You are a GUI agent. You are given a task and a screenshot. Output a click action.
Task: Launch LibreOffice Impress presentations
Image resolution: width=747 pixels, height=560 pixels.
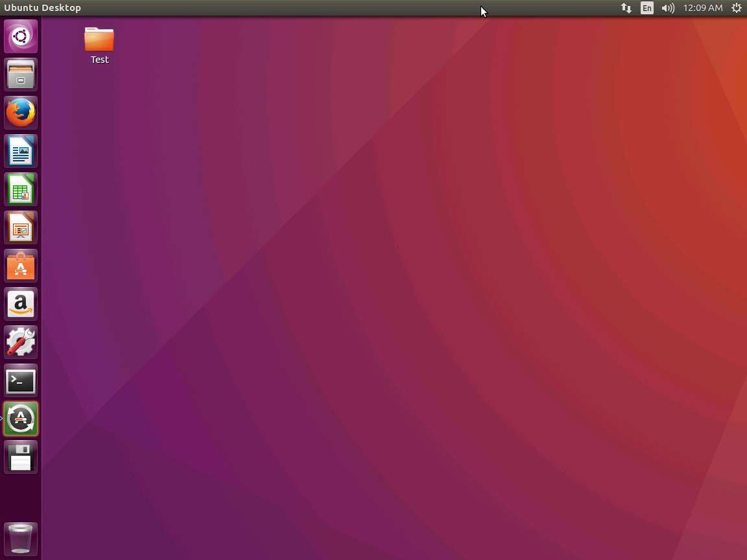(x=21, y=227)
